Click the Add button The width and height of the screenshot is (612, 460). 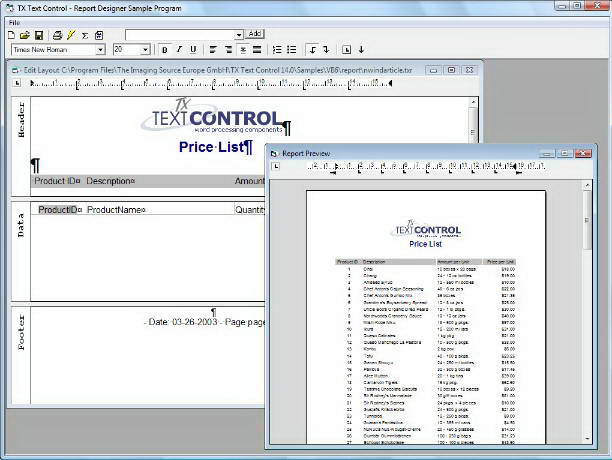click(x=255, y=34)
